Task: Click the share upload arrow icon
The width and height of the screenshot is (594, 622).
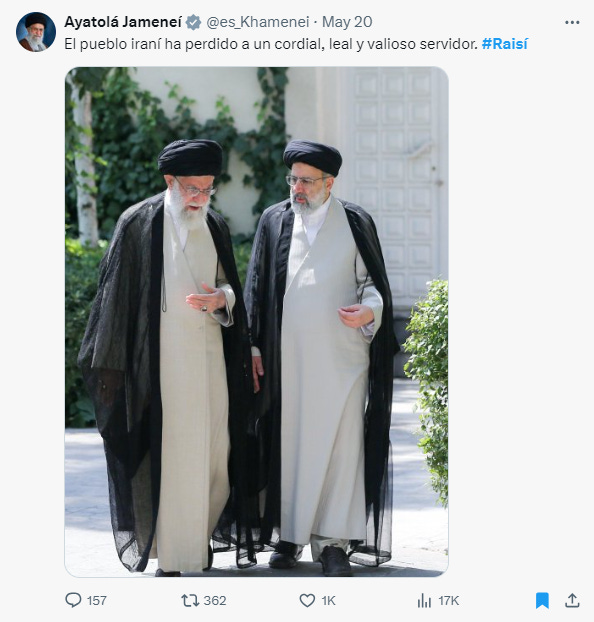Action: coord(572,600)
